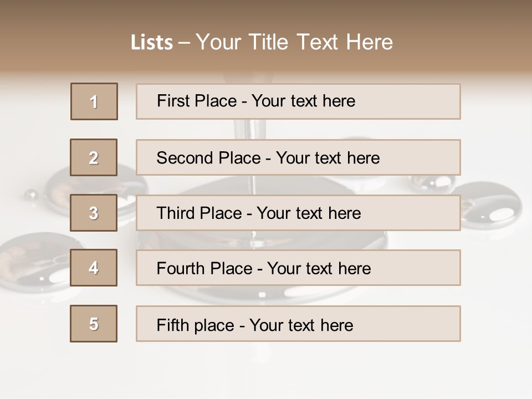Image resolution: width=532 pixels, height=399 pixels.
Task: Select the number 2 box
Action: click(94, 157)
